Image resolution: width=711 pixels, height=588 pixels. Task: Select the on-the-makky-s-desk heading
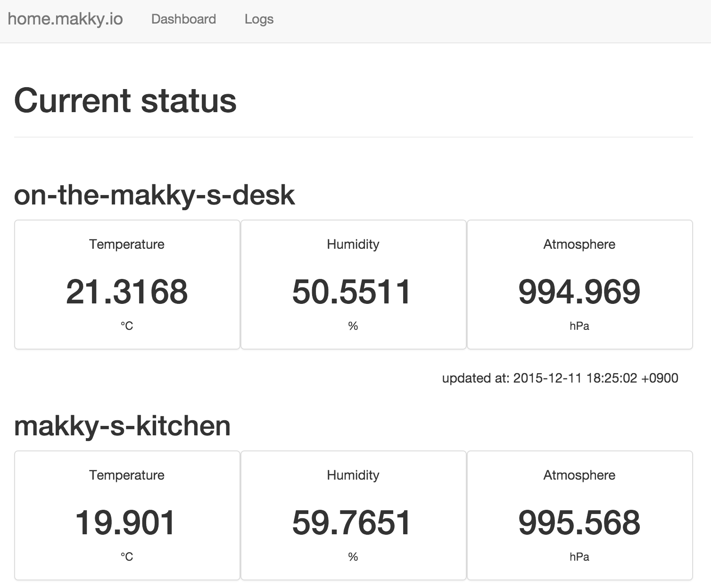155,195
